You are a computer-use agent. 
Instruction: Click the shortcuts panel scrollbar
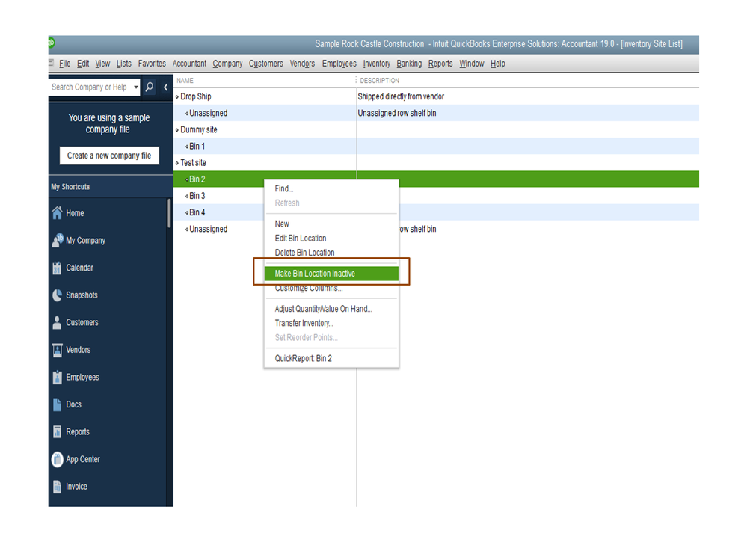[169, 214]
